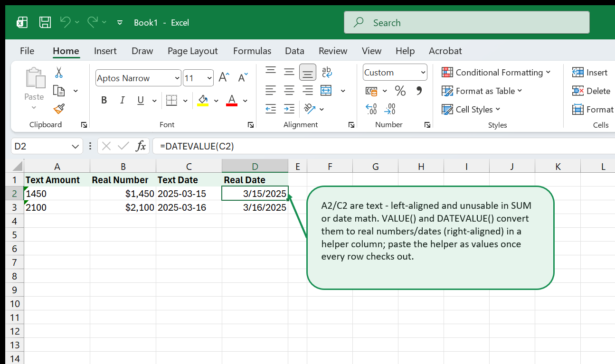The image size is (615, 364).
Task: Click Format as Table button
Action: (482, 91)
